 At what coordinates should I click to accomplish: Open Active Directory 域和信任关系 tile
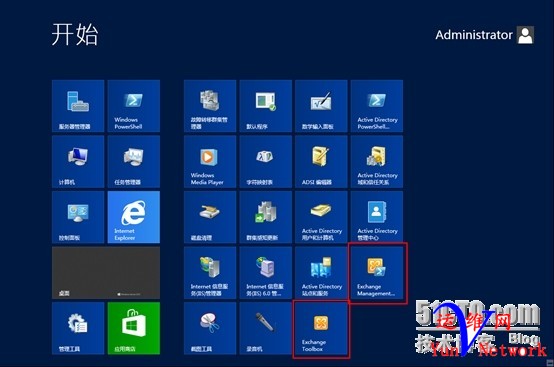coord(377,162)
